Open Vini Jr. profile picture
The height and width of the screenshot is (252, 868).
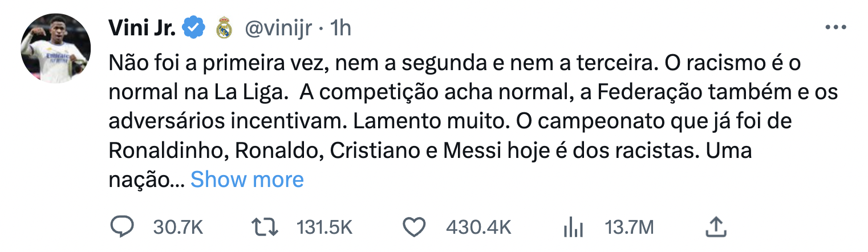click(56, 48)
